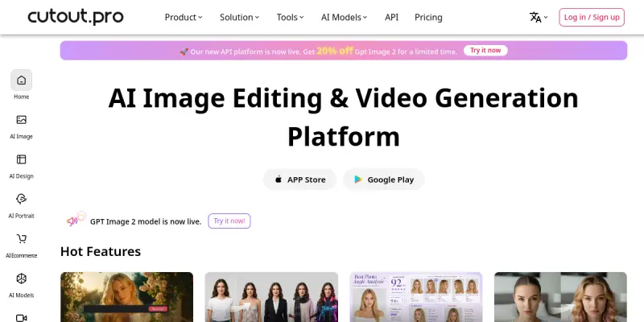This screenshot has height=322, width=644.
Task: Click the AI Portrait sidebar label
Action: pyautogui.click(x=22, y=216)
